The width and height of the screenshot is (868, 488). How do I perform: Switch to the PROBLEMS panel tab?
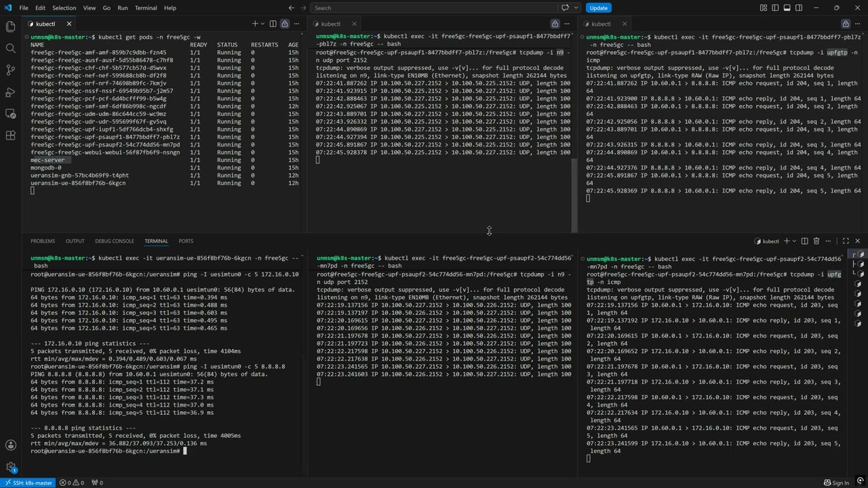point(43,241)
